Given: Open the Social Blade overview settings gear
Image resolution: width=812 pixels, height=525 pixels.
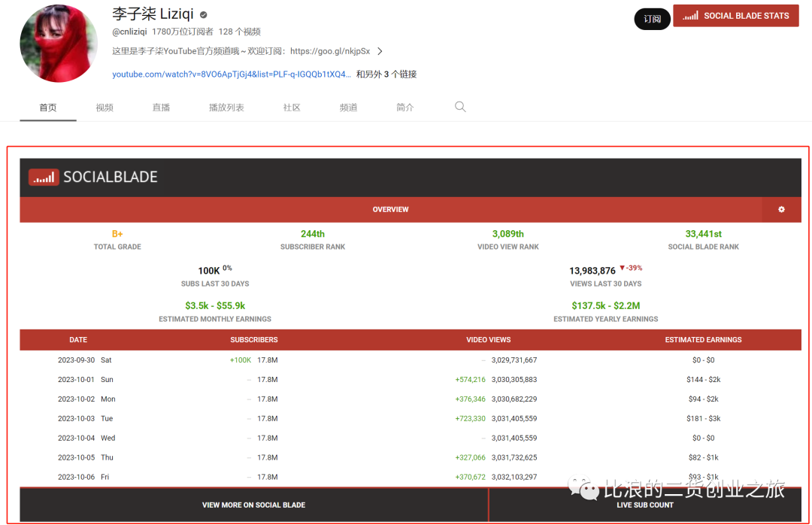Looking at the screenshot, I should [x=781, y=209].
